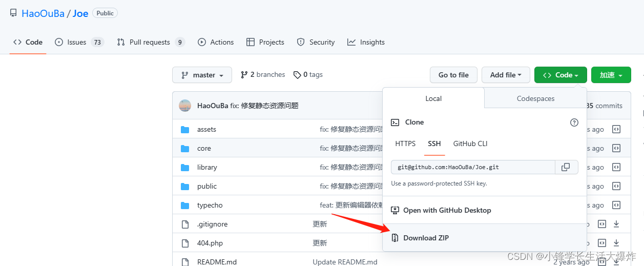Click the public folder icon

coord(185,186)
